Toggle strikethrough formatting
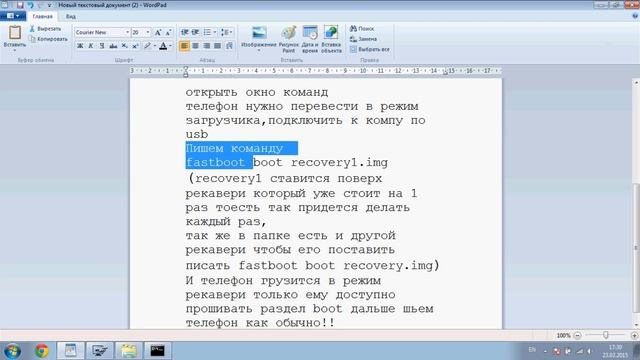The image size is (640, 360). tap(113, 46)
